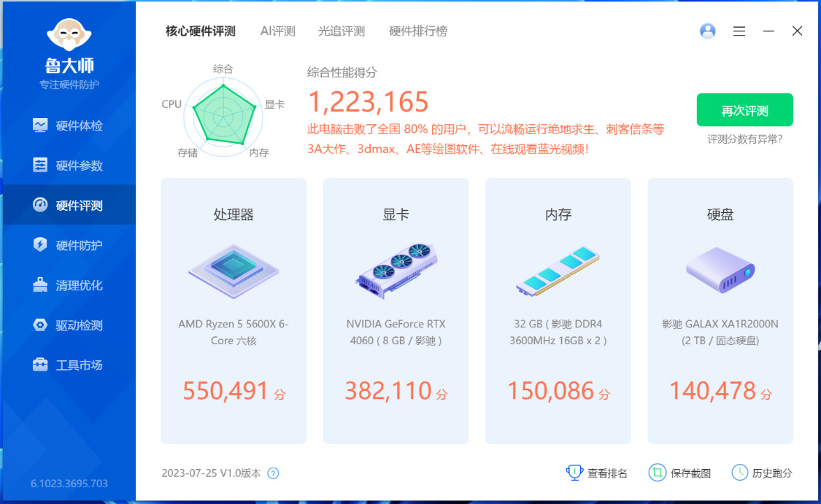Screen dimensions: 821x504
Task: Click the 再次评测 button
Action: coord(744,110)
